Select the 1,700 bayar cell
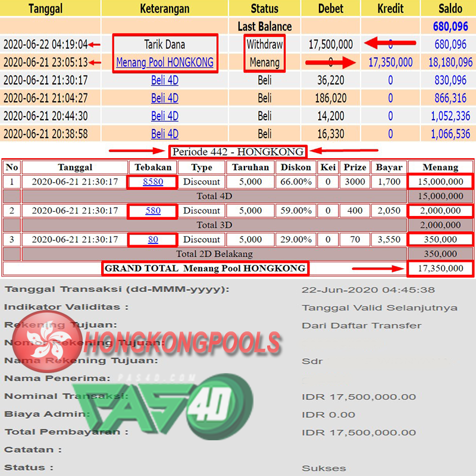This screenshot has width=476, height=476. point(389,181)
